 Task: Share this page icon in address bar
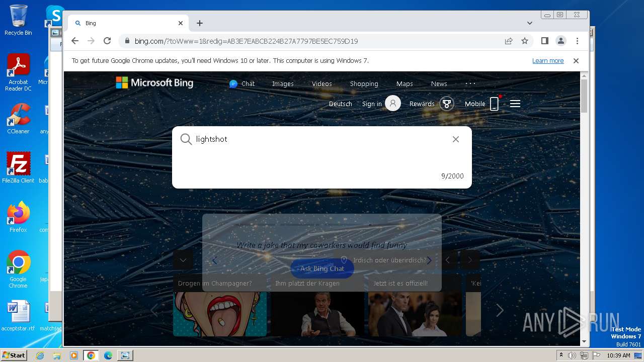tap(509, 41)
